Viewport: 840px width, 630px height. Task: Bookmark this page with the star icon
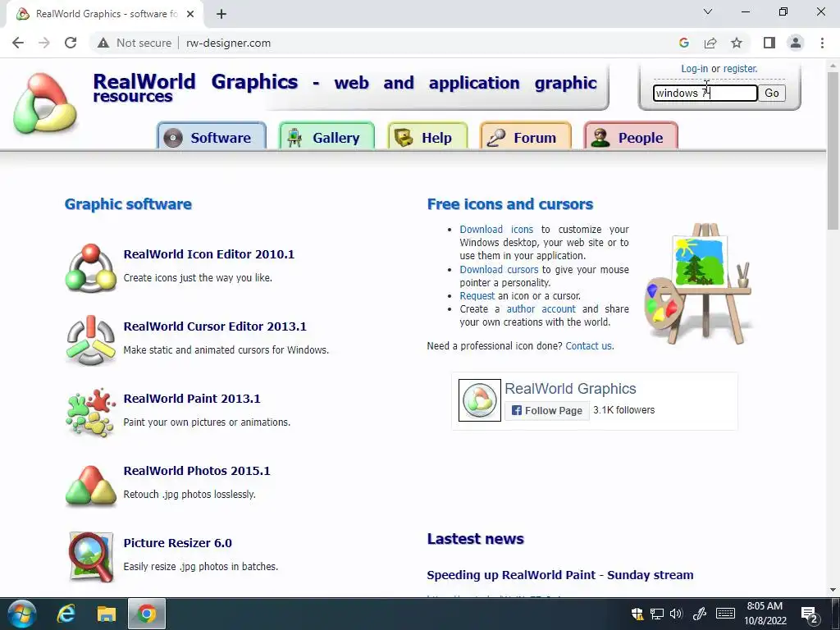click(737, 43)
